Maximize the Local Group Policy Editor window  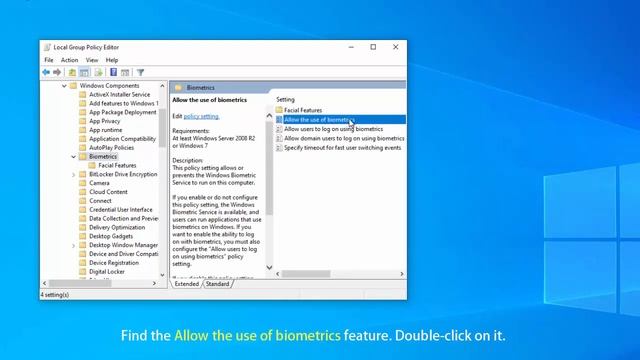point(373,47)
